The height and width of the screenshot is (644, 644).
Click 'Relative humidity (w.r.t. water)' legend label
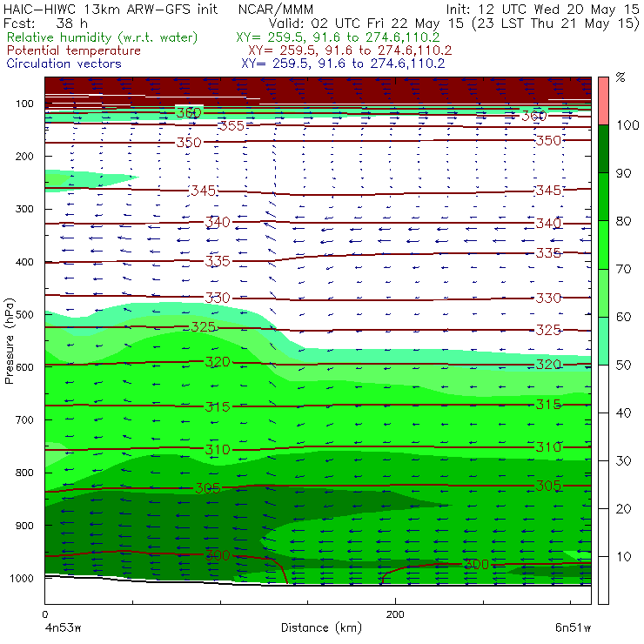point(103,37)
